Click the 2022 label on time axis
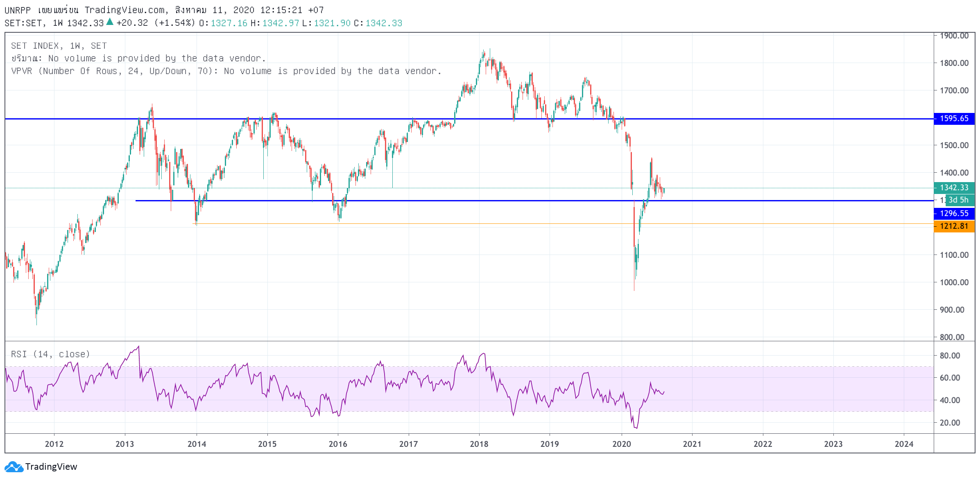 [763, 444]
